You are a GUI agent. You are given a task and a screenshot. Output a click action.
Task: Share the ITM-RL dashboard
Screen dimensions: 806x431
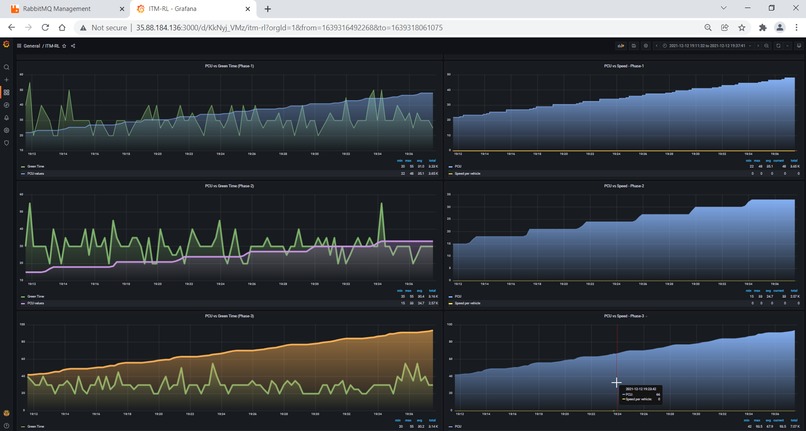[73, 46]
